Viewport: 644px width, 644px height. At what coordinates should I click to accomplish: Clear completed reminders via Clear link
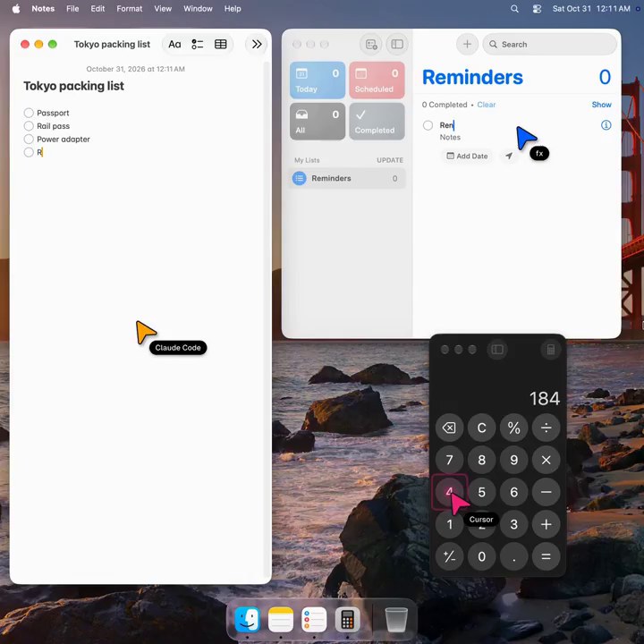487,105
